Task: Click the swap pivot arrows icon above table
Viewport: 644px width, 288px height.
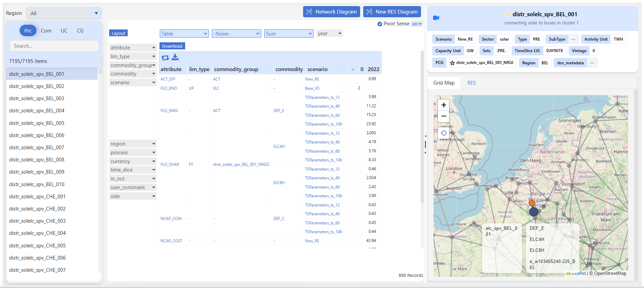Action: click(x=165, y=58)
